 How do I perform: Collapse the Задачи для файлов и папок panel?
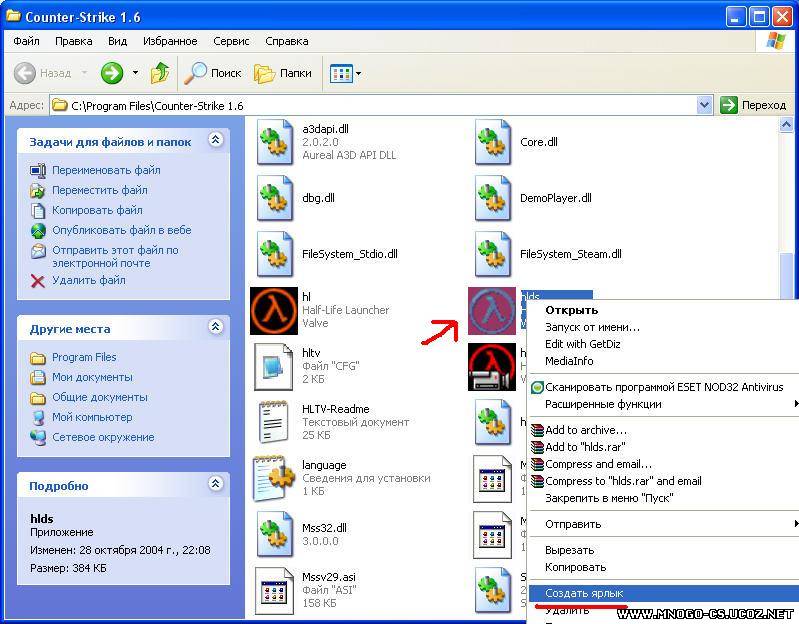click(x=216, y=140)
